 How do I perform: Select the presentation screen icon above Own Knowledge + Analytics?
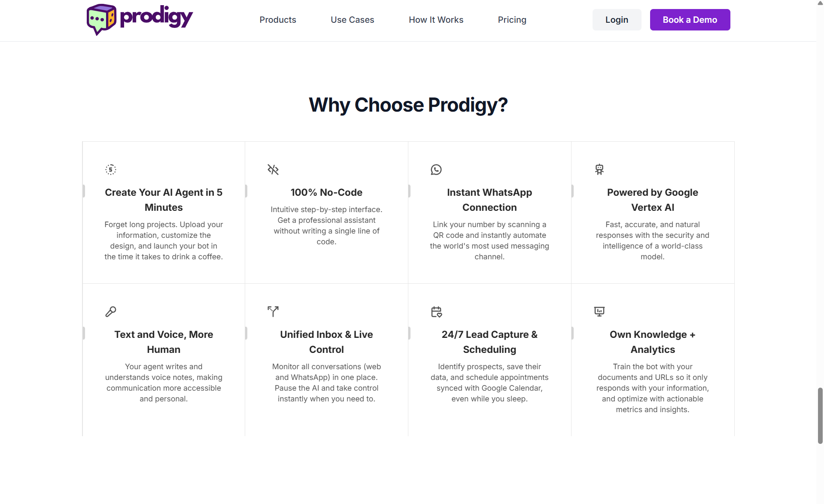(x=599, y=311)
